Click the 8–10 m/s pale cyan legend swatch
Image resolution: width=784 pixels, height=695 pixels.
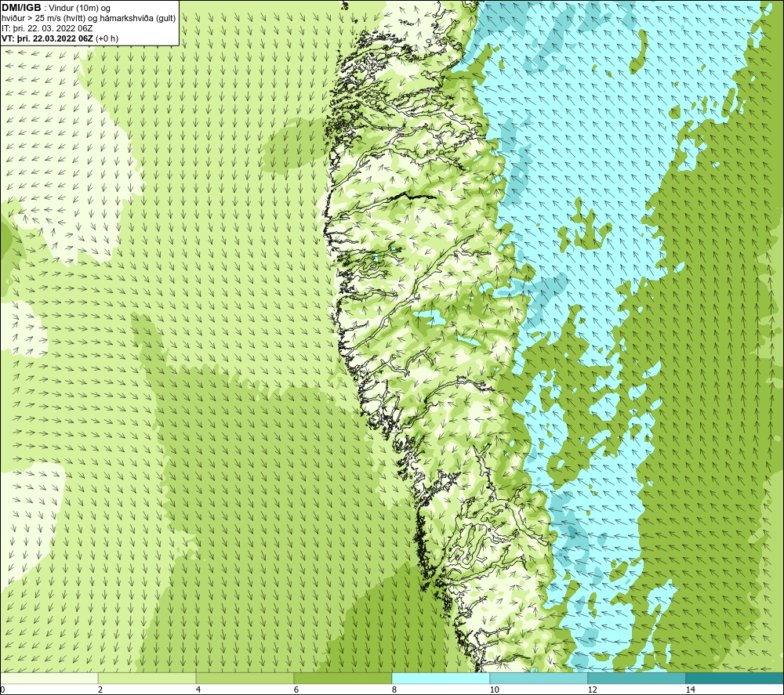tap(441, 678)
